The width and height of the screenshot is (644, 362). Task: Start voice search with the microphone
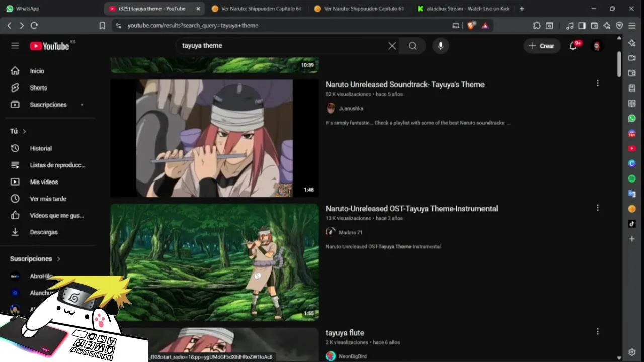click(441, 46)
